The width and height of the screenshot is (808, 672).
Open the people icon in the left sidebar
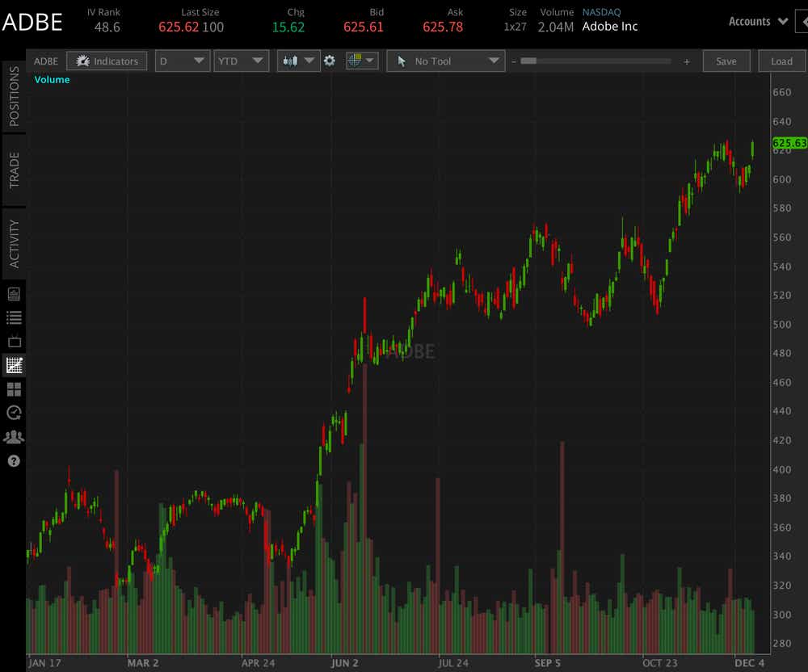click(14, 436)
